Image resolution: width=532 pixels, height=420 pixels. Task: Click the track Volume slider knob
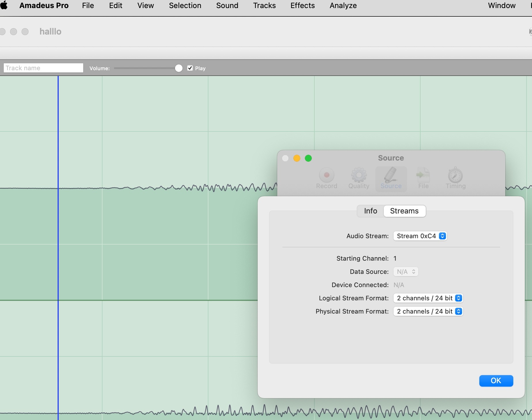click(179, 68)
